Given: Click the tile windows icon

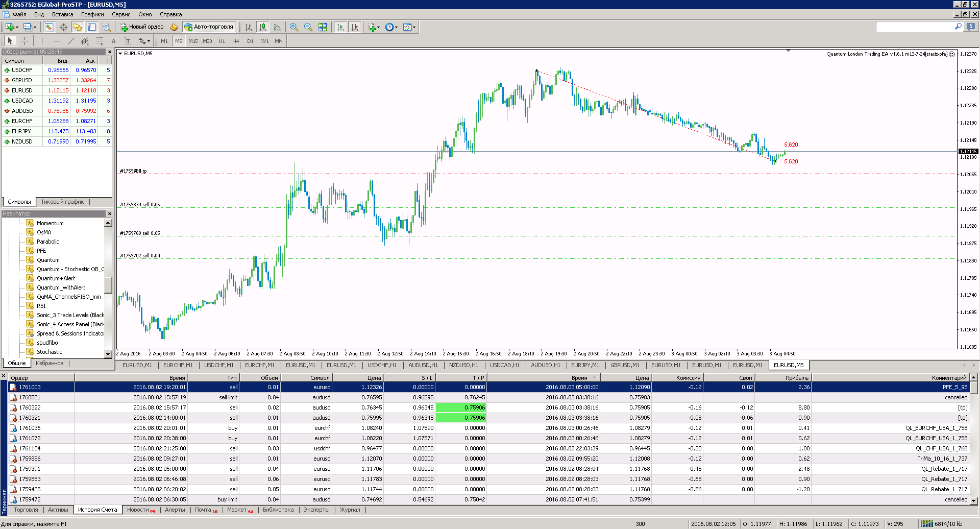Looking at the screenshot, I should pyautogui.click(x=323, y=27).
